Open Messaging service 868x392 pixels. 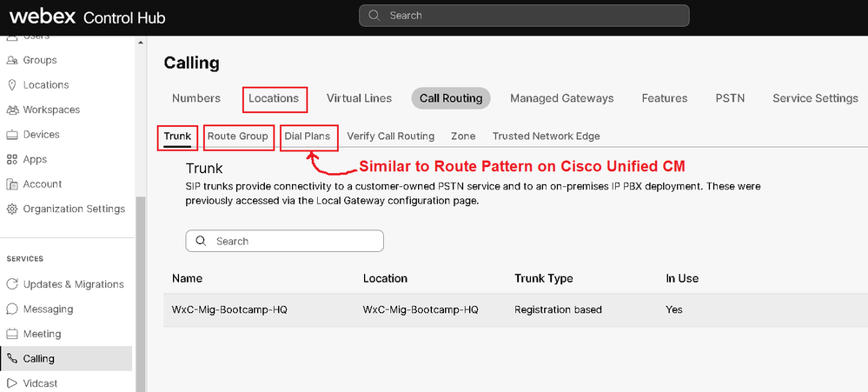pos(48,309)
